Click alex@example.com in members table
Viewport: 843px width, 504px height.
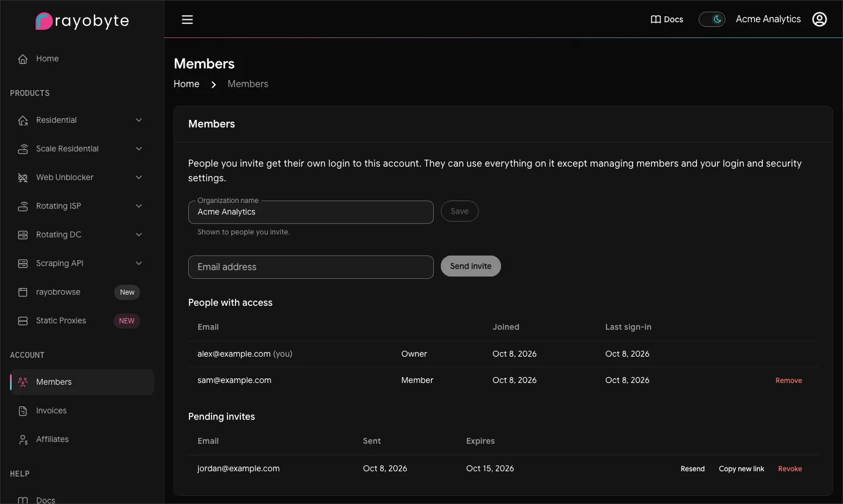(x=234, y=354)
